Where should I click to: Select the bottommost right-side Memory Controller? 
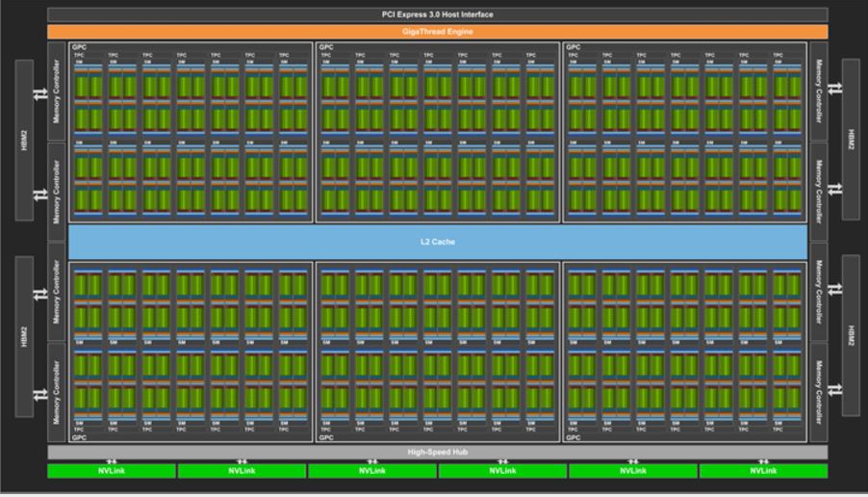click(x=819, y=393)
